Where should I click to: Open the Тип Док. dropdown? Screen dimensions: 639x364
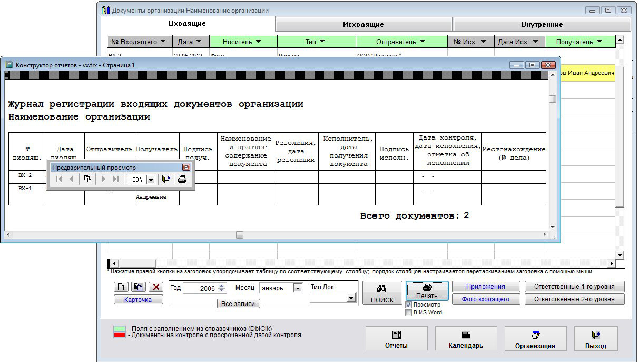351,298
